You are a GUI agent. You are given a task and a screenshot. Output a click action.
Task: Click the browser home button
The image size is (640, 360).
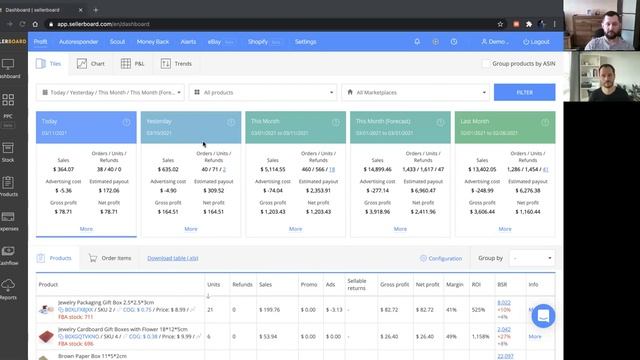click(x=35, y=24)
